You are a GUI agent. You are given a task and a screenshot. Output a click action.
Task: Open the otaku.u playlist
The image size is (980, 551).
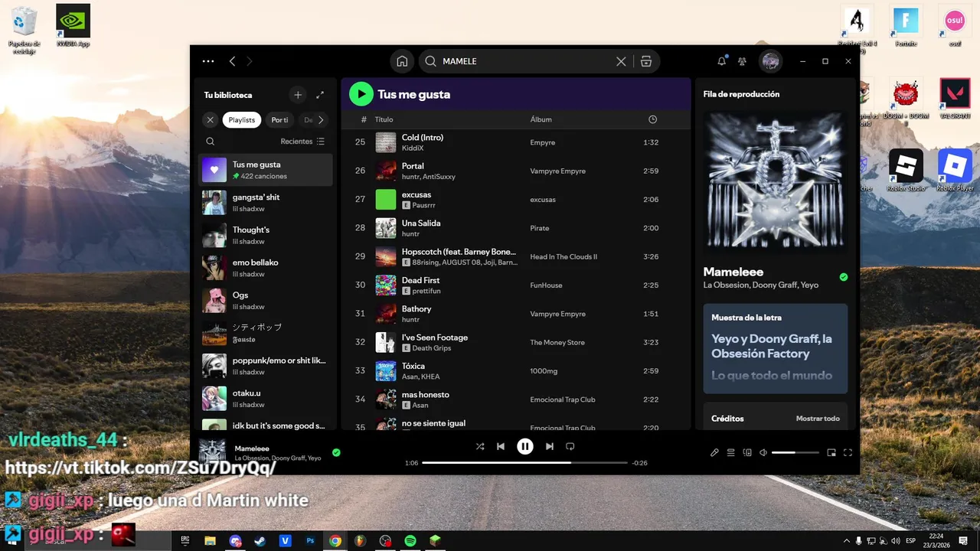coord(266,398)
